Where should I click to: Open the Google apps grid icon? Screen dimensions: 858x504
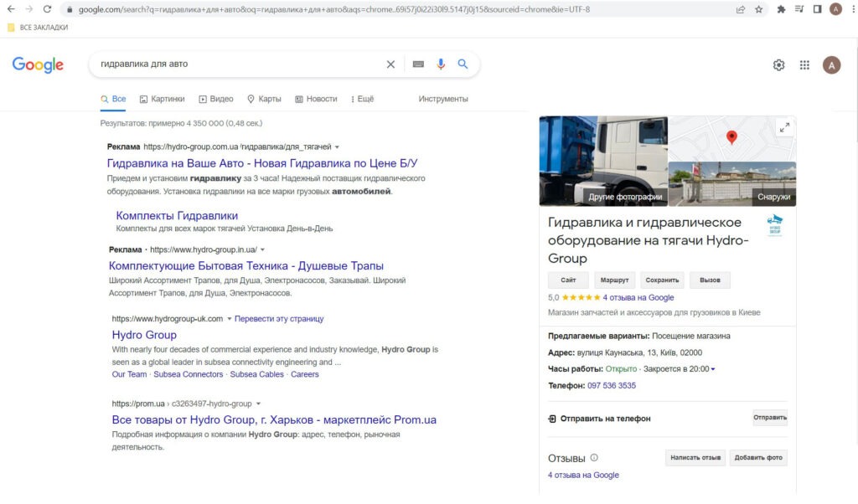(x=804, y=65)
